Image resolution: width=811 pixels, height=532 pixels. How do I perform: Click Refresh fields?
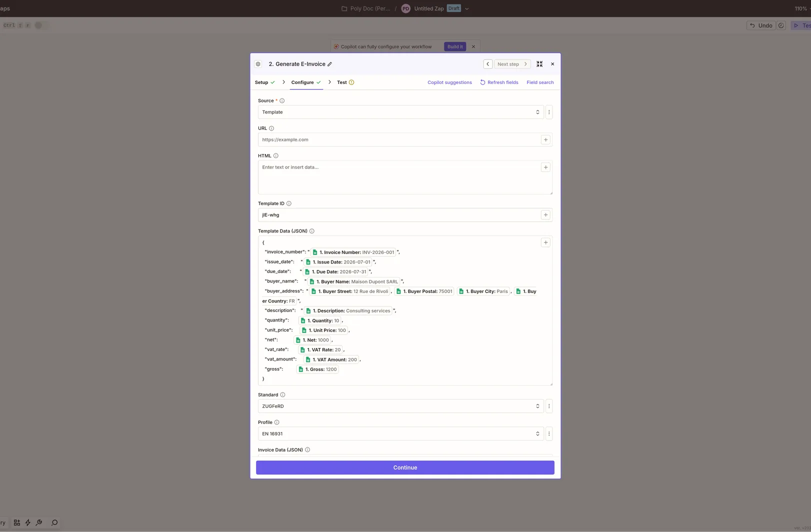point(499,82)
